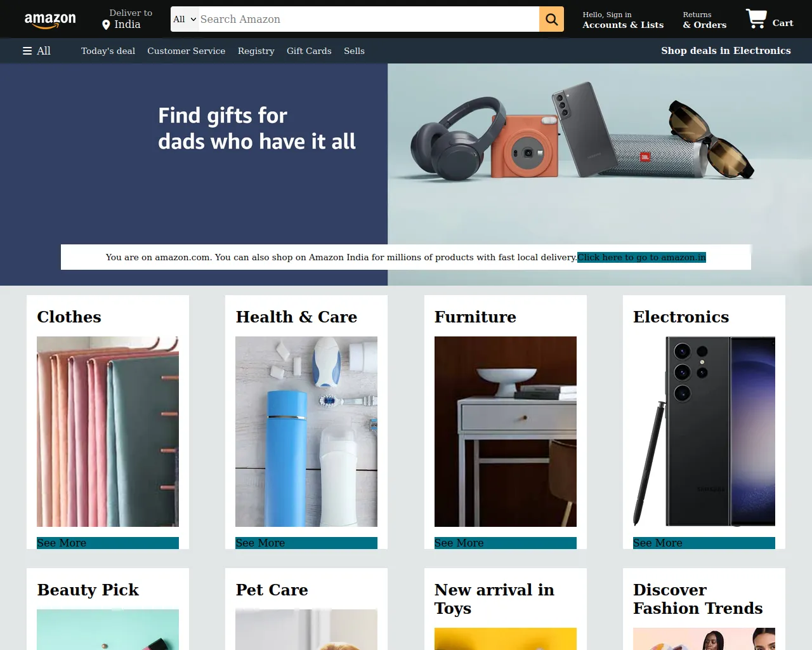Open the Registry navigation link
Screen dimensions: 812x650
pyautogui.click(x=256, y=51)
